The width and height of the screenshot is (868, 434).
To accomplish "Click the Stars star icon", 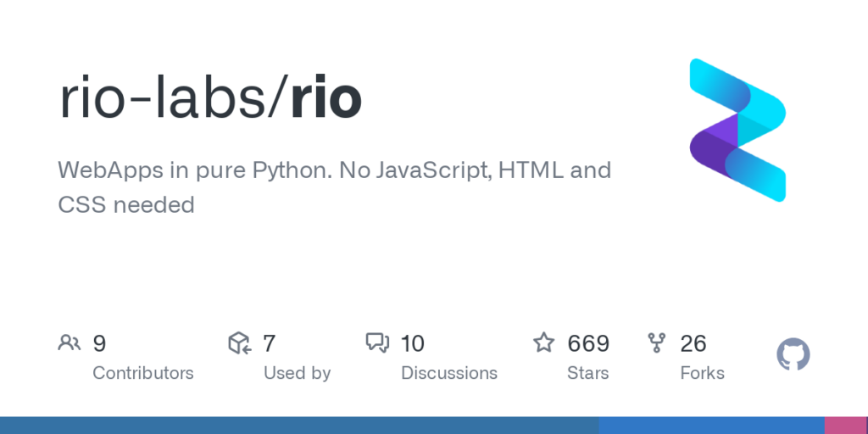I will coord(543,343).
